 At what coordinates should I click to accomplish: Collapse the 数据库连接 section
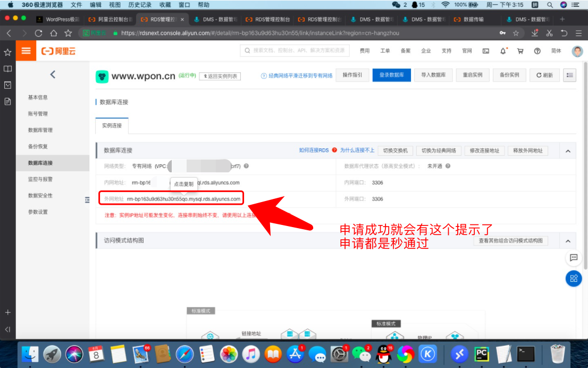568,151
